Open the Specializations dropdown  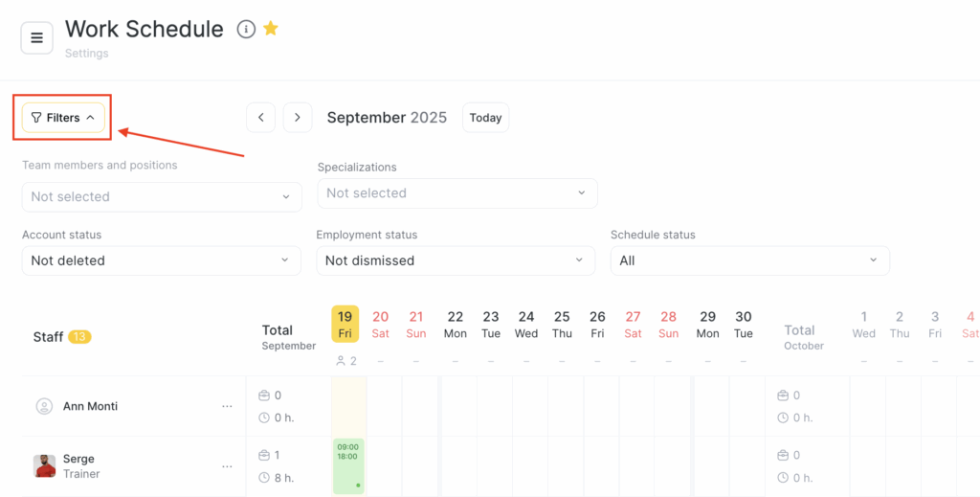457,192
